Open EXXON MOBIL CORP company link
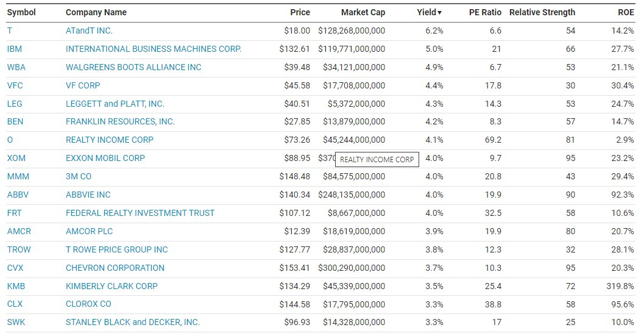This screenshot has width=644, height=333. (x=105, y=158)
